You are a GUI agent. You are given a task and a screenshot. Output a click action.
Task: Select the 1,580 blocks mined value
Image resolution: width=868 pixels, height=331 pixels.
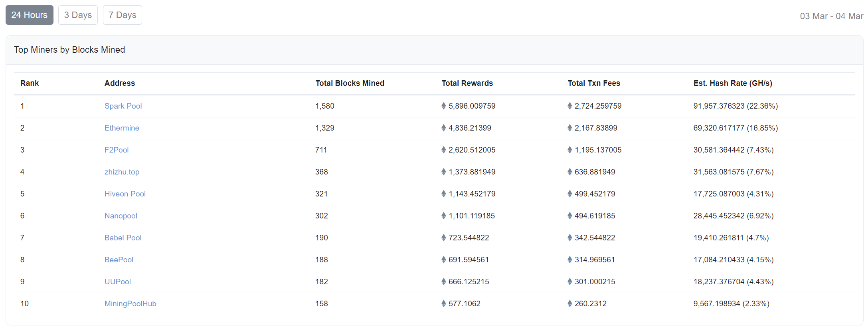click(325, 106)
